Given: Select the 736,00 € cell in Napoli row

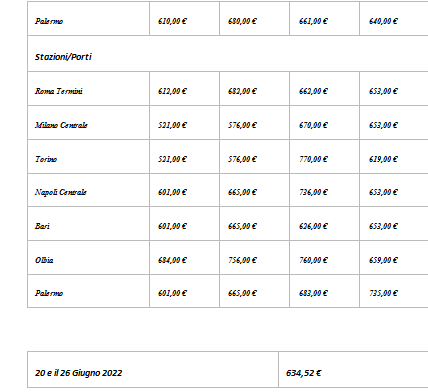Looking at the screenshot, I should click(313, 192).
